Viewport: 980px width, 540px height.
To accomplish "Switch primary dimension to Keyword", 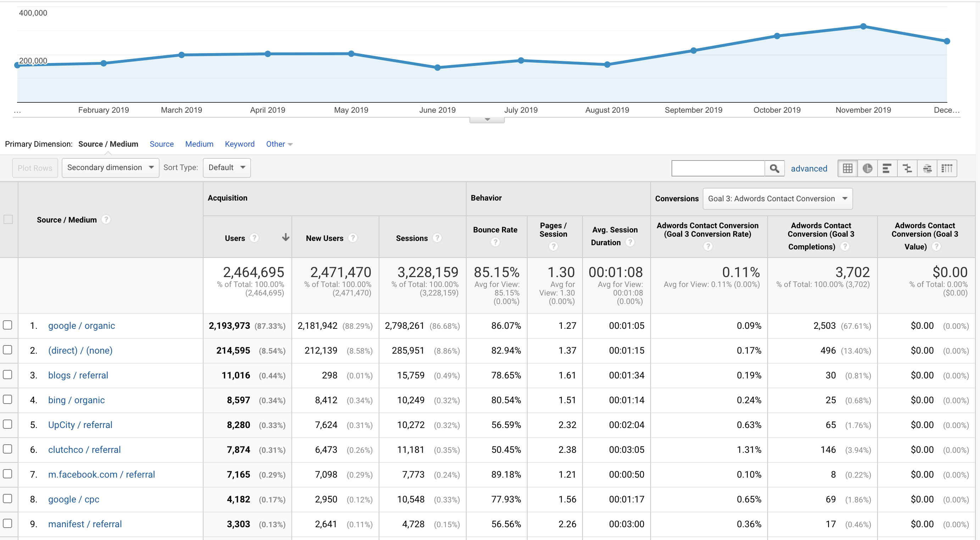I will tap(239, 144).
